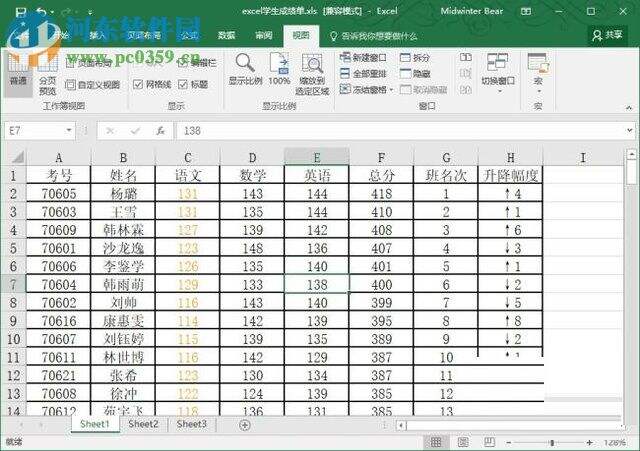The image size is (640, 451).
Task: Click View Side by Side icon
Action: click(x=466, y=57)
